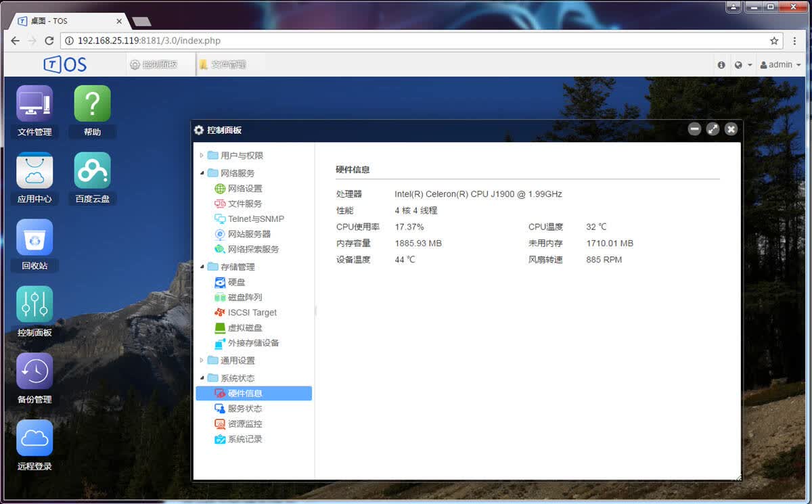Screen dimensions: 812x504
Task: Expand the 通用设置 folder
Action: [x=202, y=361]
